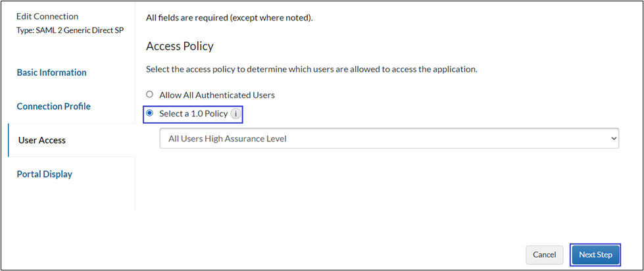Navigate to the Portal Display tab
Image resolution: width=644 pixels, height=271 pixels.
coord(44,174)
